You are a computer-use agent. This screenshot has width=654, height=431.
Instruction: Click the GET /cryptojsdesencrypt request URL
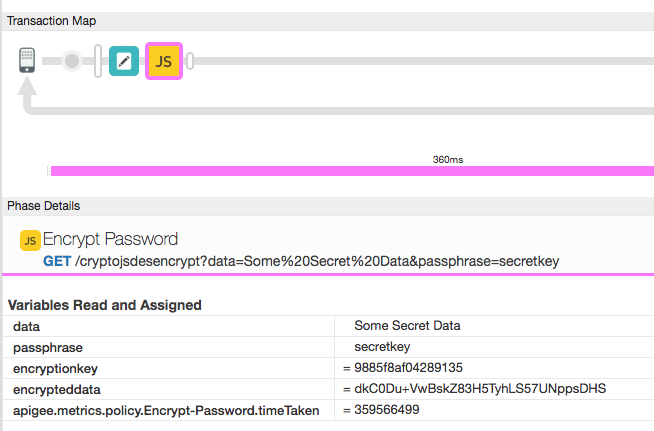pyautogui.click(x=301, y=260)
